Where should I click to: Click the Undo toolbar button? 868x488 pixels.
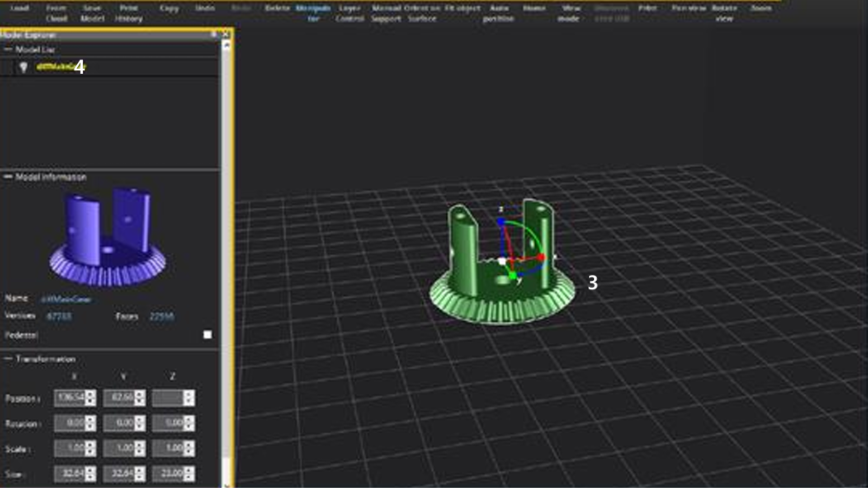pyautogui.click(x=205, y=8)
